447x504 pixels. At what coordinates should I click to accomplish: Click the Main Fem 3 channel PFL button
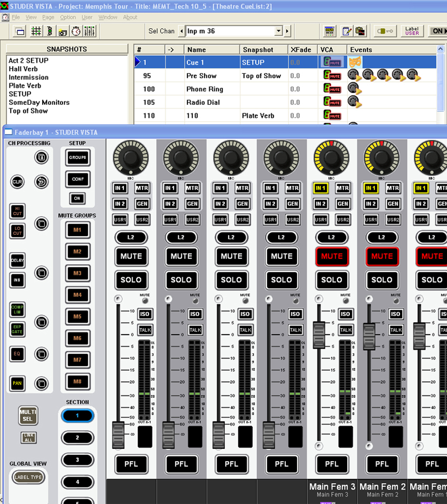click(332, 464)
